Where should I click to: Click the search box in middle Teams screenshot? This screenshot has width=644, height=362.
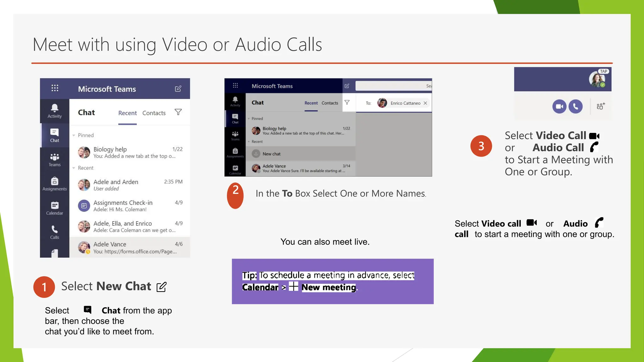coord(393,86)
